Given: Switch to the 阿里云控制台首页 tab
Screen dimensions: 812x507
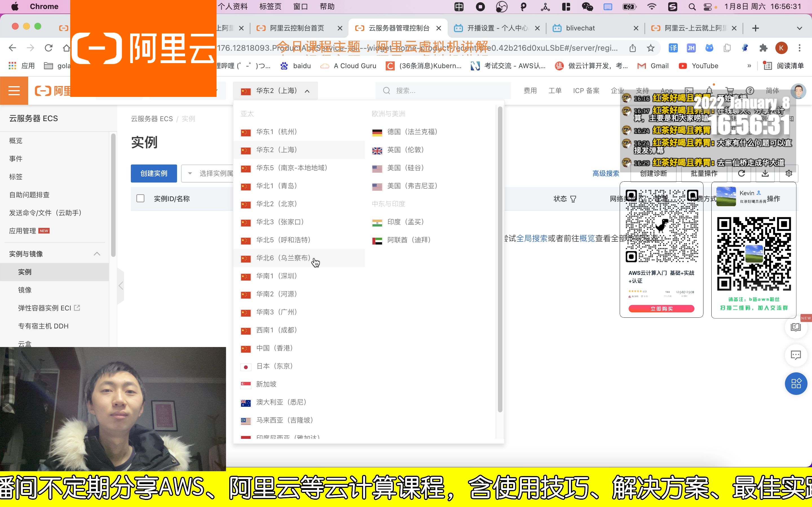Looking at the screenshot, I should tap(297, 28).
